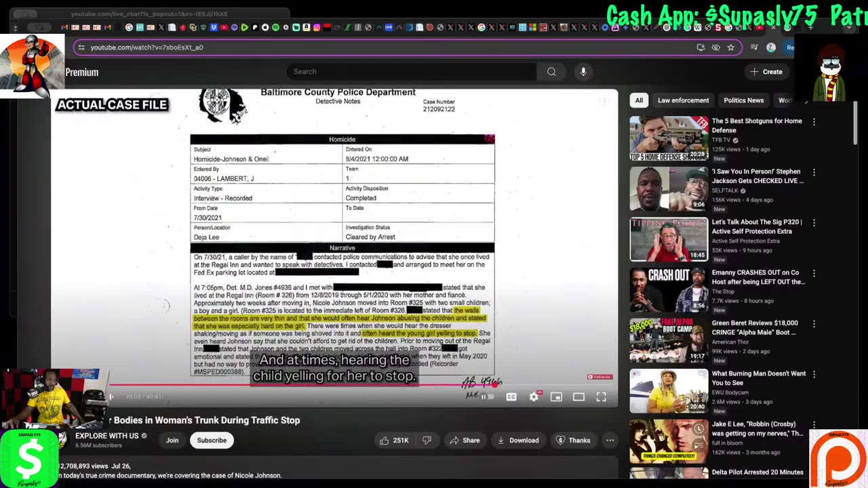
Task: Open Green Beret Reviews video thumbnail
Action: [x=669, y=340]
